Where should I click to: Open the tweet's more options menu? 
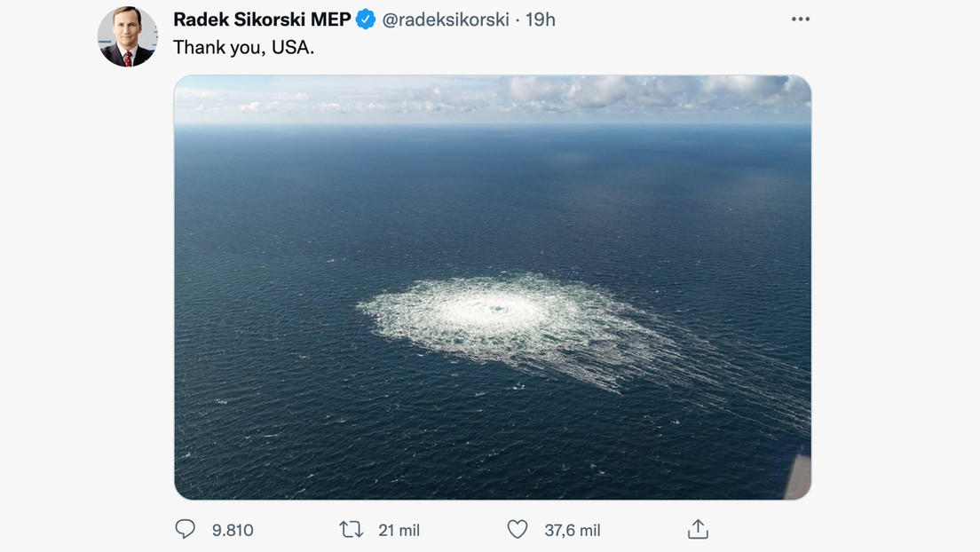pyautogui.click(x=800, y=18)
